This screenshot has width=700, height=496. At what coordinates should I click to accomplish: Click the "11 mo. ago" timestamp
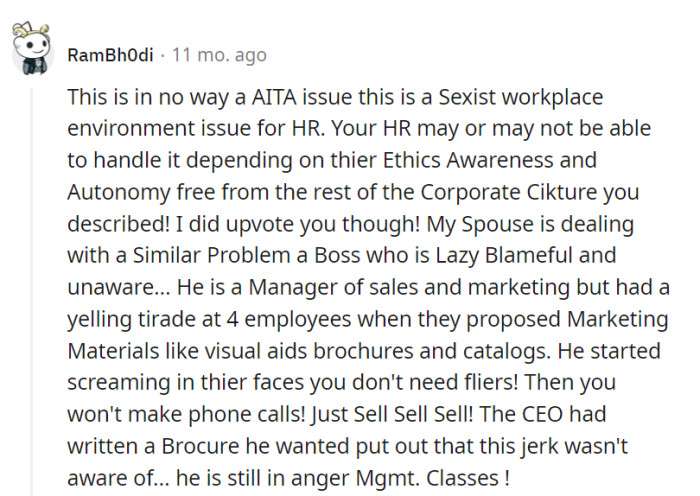tap(219, 54)
